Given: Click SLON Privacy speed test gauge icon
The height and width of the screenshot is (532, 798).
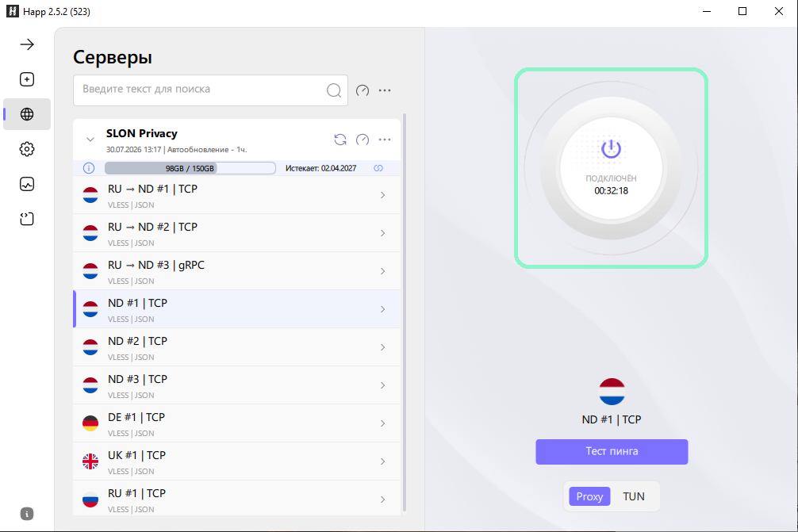Looking at the screenshot, I should [x=363, y=140].
